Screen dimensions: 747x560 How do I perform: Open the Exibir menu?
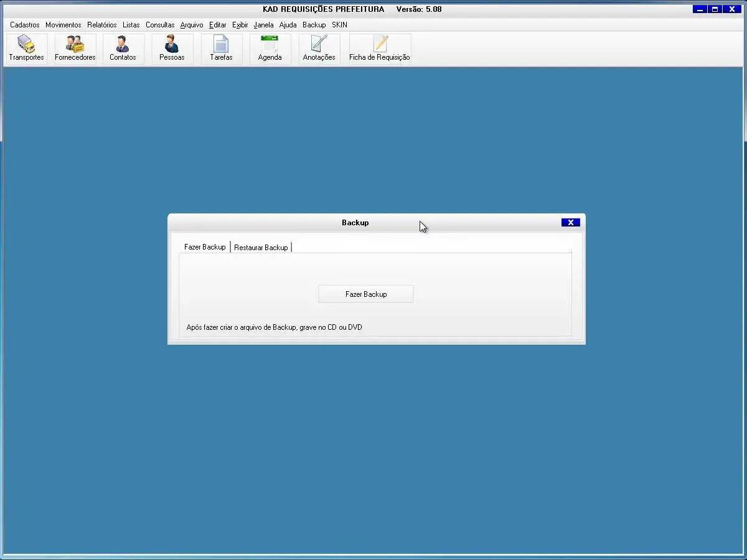point(240,25)
